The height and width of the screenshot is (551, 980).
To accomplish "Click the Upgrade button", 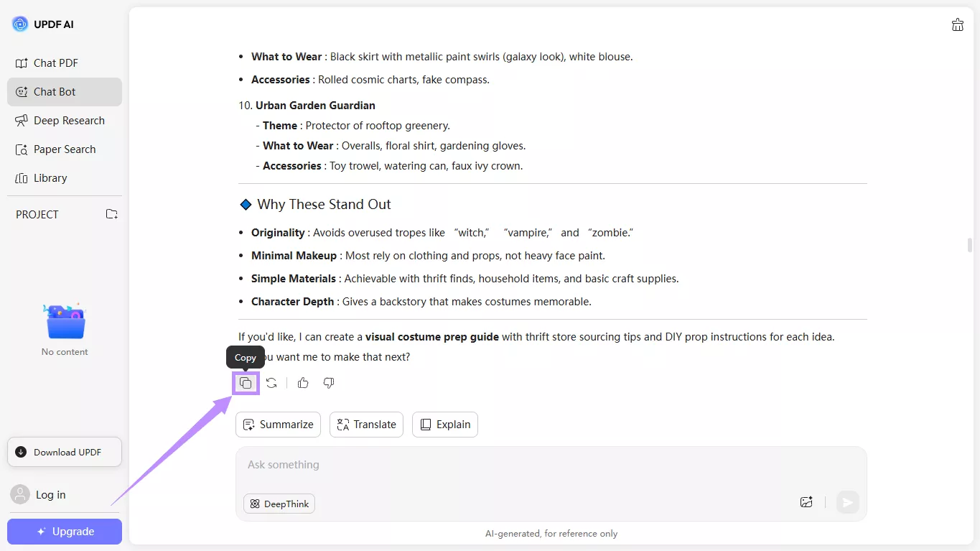I will [x=65, y=532].
